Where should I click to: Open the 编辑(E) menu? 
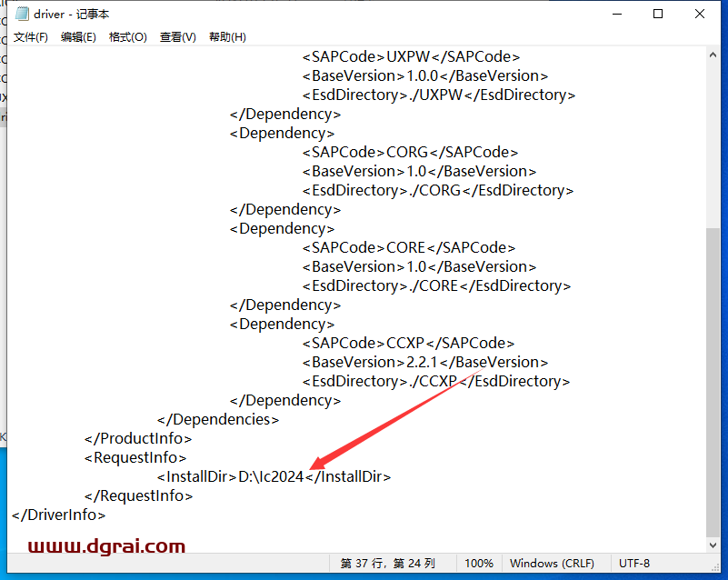point(78,37)
